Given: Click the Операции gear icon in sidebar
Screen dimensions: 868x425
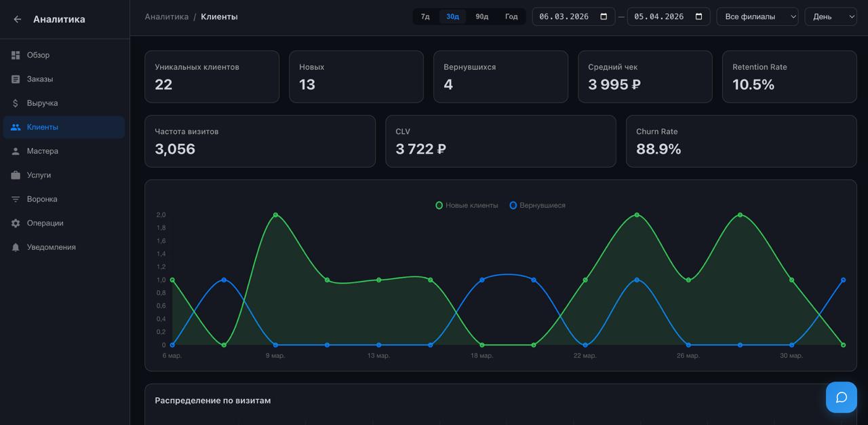Looking at the screenshot, I should pos(16,223).
